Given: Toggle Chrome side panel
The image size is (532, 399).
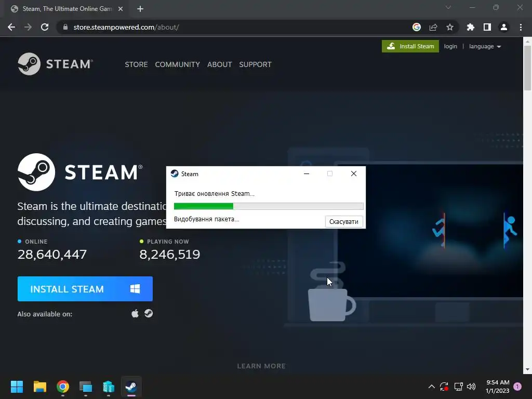Looking at the screenshot, I should click(487, 27).
